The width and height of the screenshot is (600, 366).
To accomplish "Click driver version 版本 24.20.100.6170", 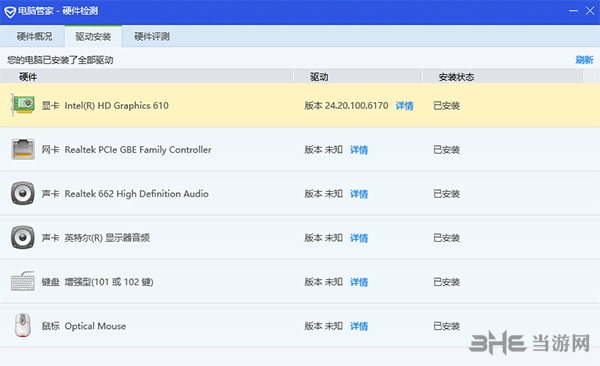I will tap(346, 106).
